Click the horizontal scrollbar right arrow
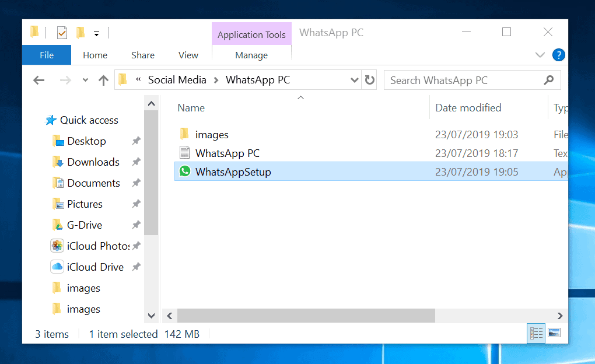Image resolution: width=595 pixels, height=364 pixels. [x=560, y=316]
